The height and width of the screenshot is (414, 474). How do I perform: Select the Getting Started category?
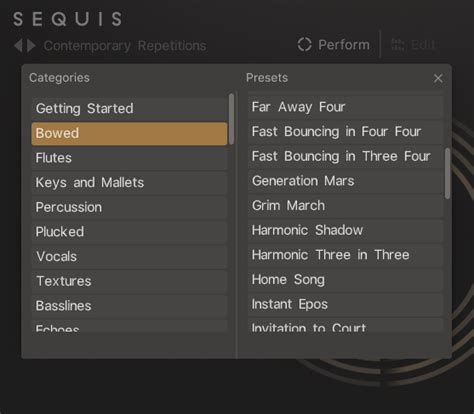coord(129,109)
